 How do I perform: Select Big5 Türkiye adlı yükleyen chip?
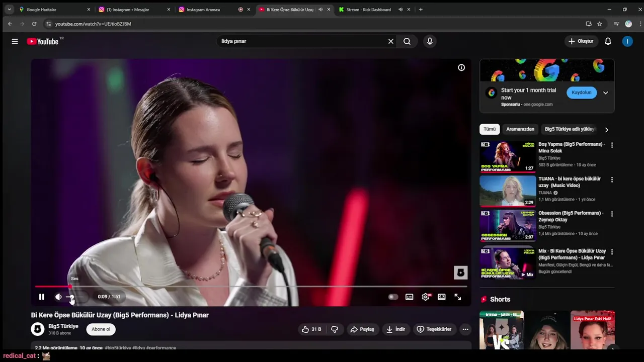tap(570, 129)
